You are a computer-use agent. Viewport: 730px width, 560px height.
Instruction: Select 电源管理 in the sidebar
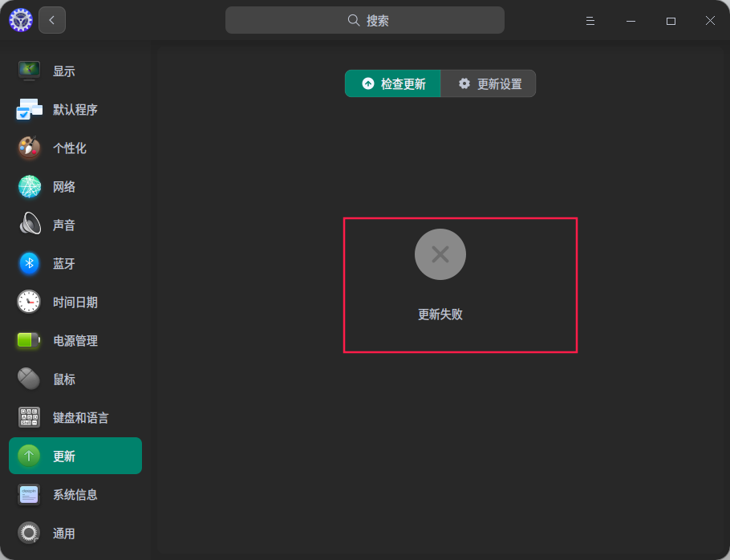(75, 340)
